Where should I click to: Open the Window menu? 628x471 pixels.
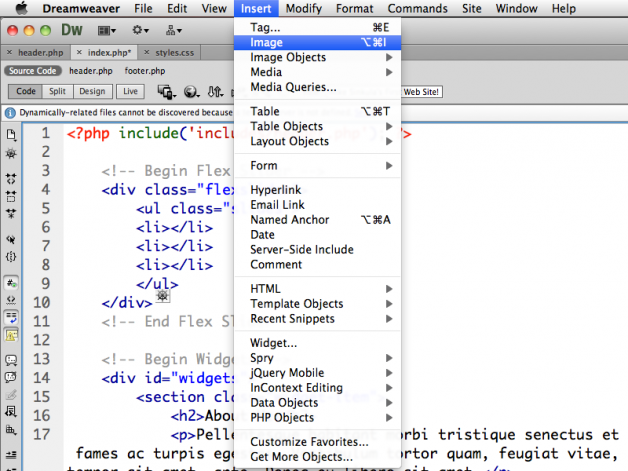516,8
